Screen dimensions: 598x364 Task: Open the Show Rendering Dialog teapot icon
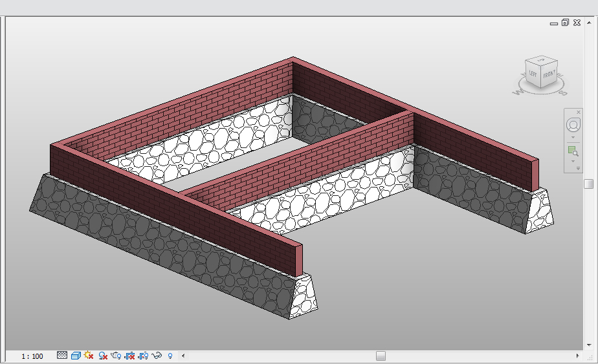116,356
